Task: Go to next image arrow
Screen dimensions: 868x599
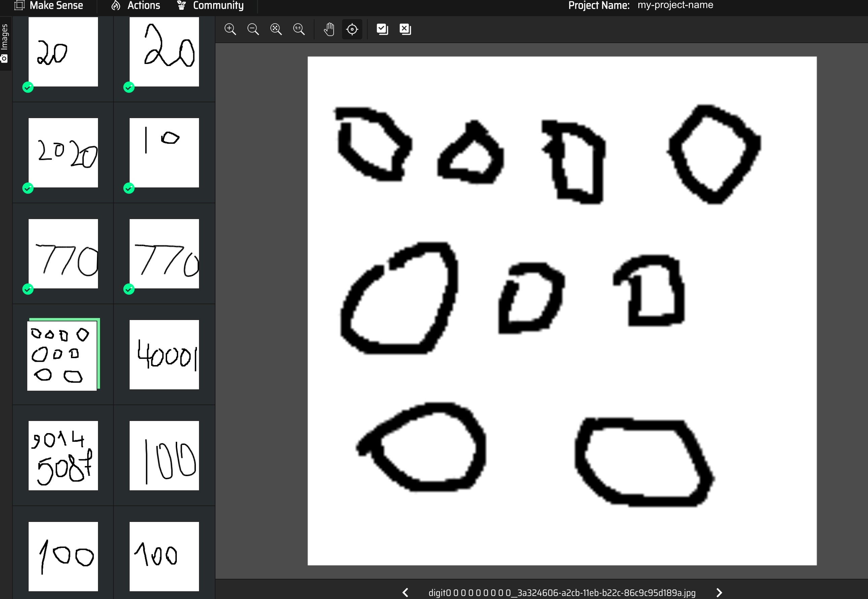Action: point(719,592)
